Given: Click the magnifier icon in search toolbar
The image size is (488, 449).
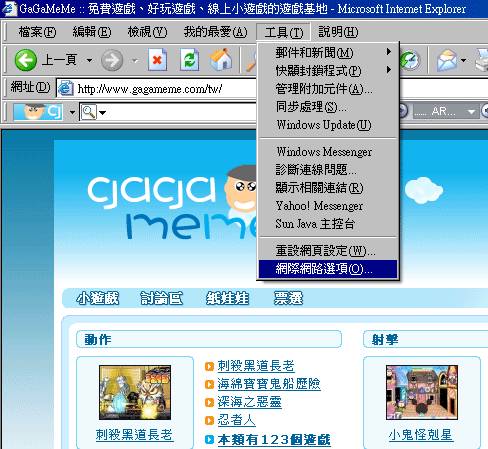Looking at the screenshot, I should pyautogui.click(x=89, y=112).
